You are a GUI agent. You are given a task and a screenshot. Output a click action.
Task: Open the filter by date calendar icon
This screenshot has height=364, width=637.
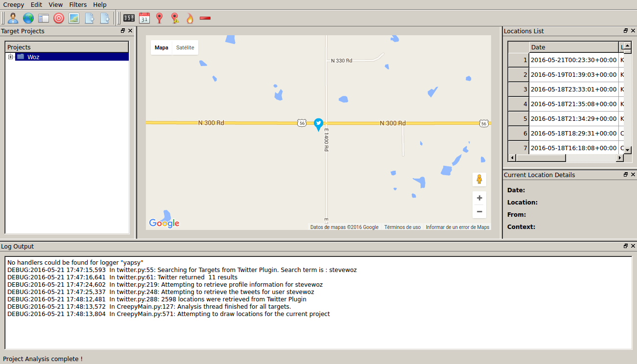pyautogui.click(x=144, y=18)
